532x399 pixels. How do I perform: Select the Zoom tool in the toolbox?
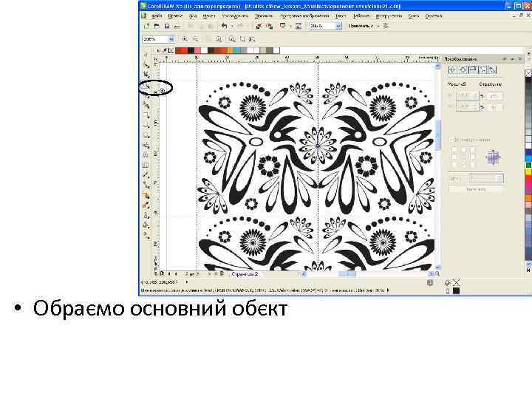pyautogui.click(x=146, y=87)
